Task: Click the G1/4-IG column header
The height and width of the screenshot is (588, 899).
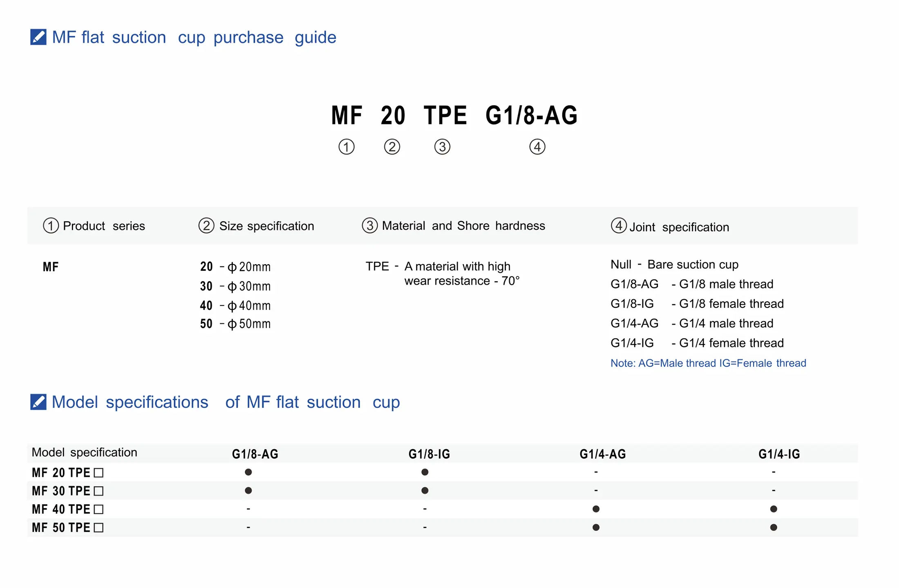Action: click(779, 454)
